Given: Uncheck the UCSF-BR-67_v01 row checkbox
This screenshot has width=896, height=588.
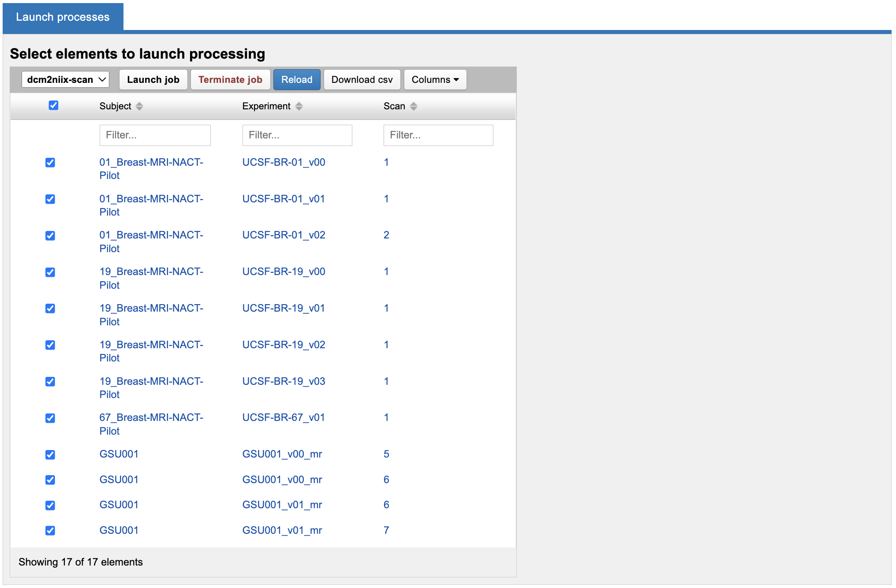Looking at the screenshot, I should [50, 418].
